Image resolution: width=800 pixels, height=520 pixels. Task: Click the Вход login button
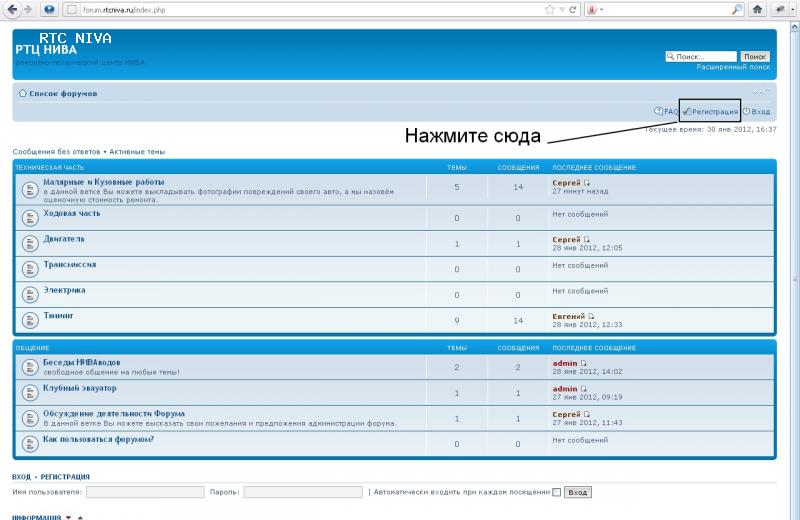click(x=578, y=492)
